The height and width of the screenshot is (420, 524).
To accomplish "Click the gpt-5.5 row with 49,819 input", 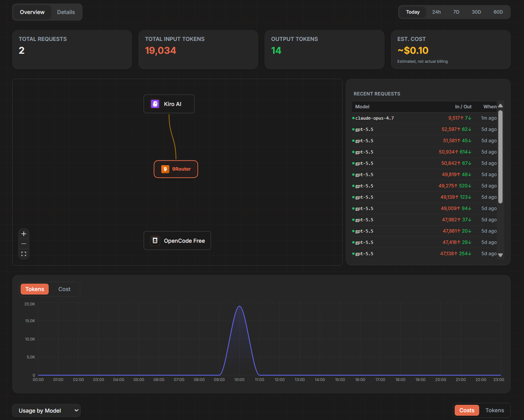I will tap(425, 175).
